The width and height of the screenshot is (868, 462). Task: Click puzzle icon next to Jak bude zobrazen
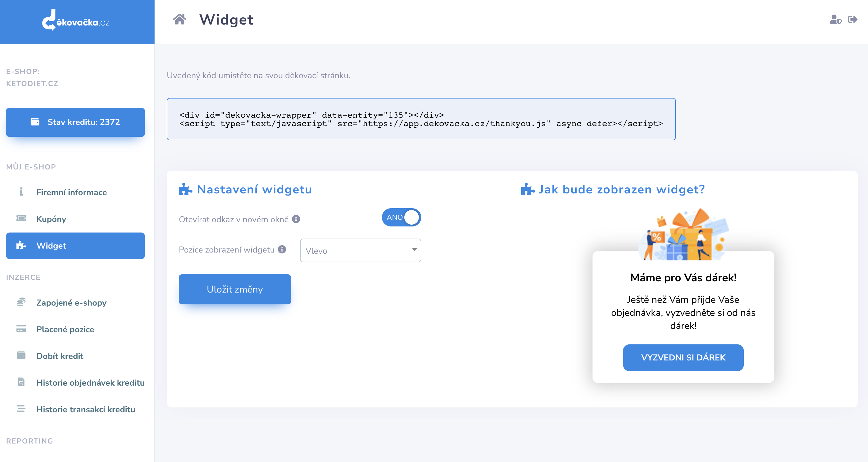(x=528, y=189)
